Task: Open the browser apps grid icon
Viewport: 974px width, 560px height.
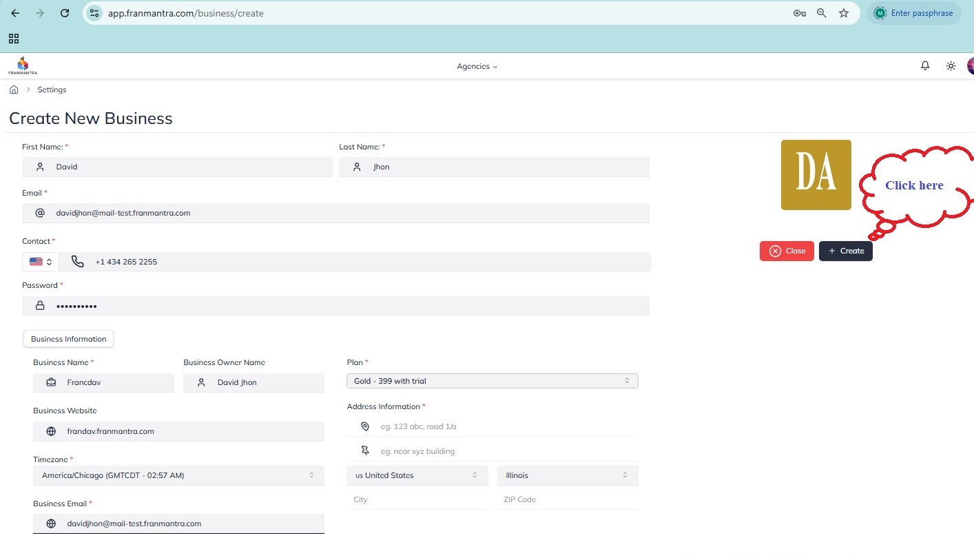Action: (x=14, y=39)
